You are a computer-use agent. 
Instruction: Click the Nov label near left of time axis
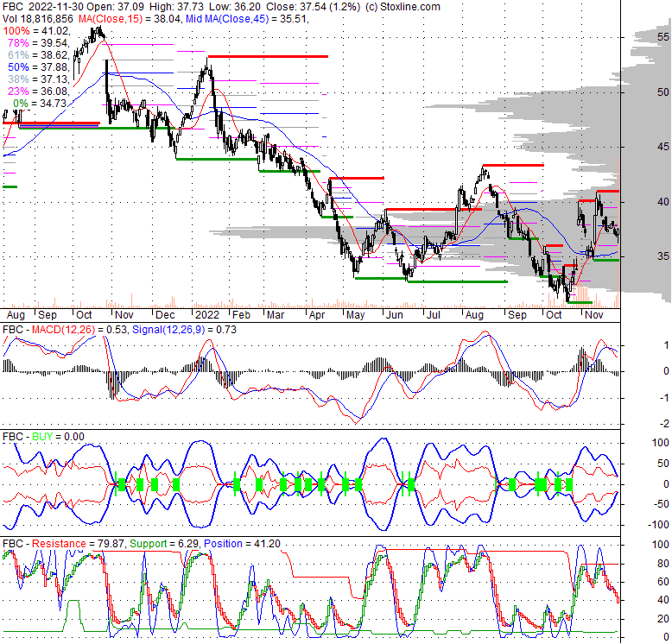pyautogui.click(x=124, y=315)
